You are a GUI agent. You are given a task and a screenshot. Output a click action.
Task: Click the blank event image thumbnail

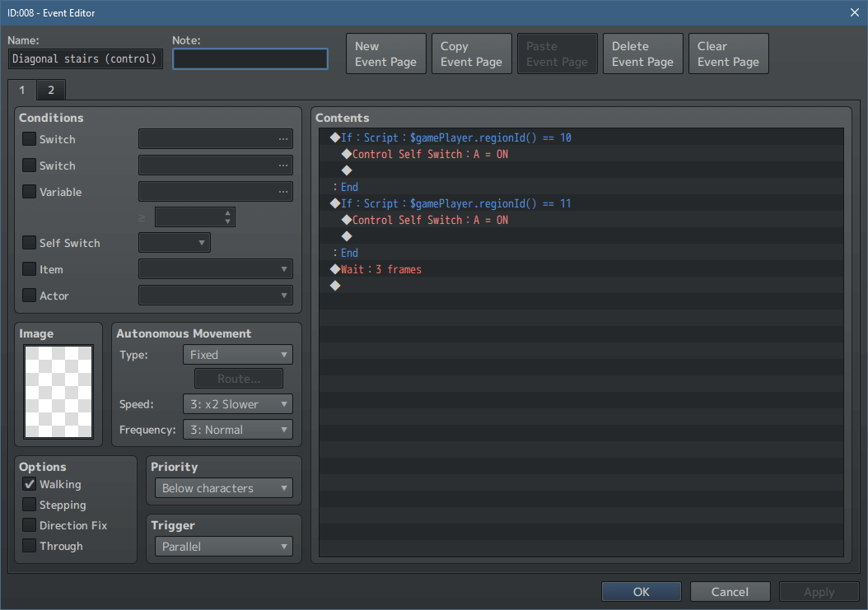pos(58,391)
